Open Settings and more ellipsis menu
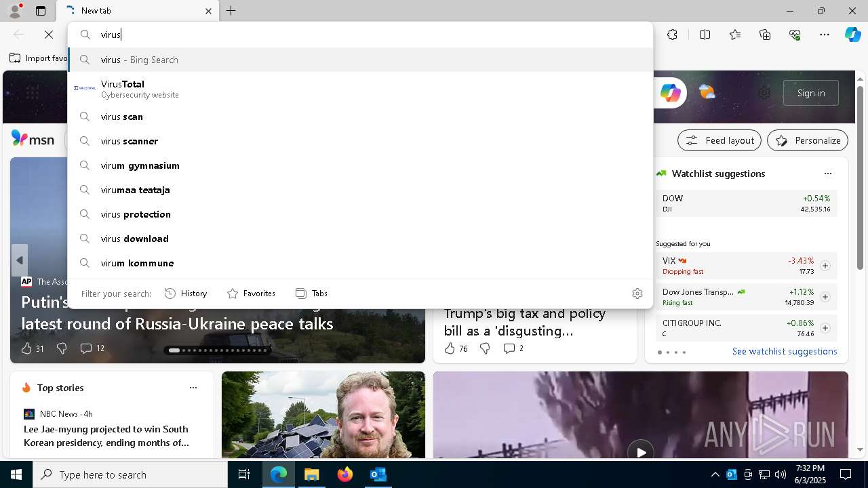The width and height of the screenshot is (868, 488). point(825,35)
